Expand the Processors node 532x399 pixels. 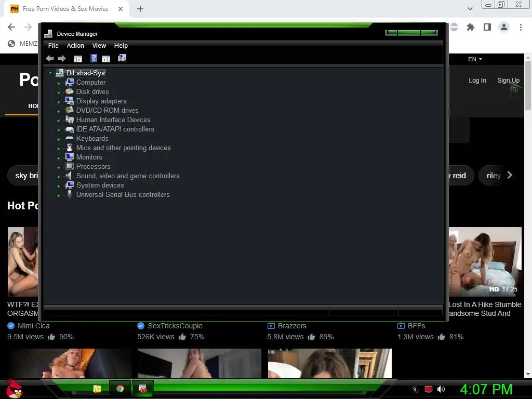[x=59, y=167]
